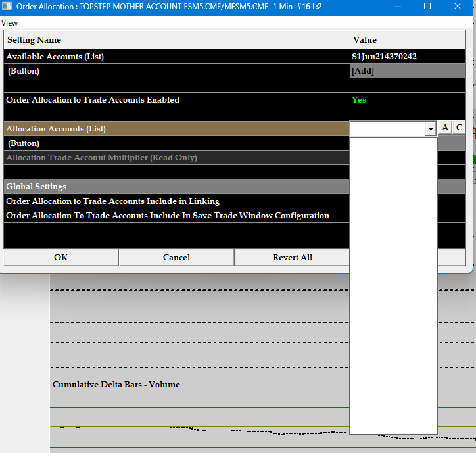Click the small A button beside the list
This screenshot has height=453, width=476.
(444, 128)
